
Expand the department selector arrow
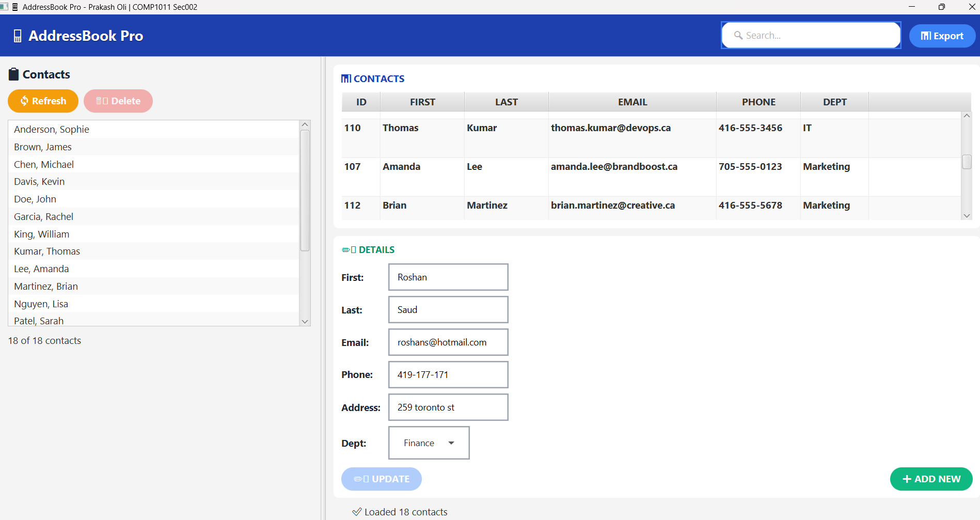(451, 443)
